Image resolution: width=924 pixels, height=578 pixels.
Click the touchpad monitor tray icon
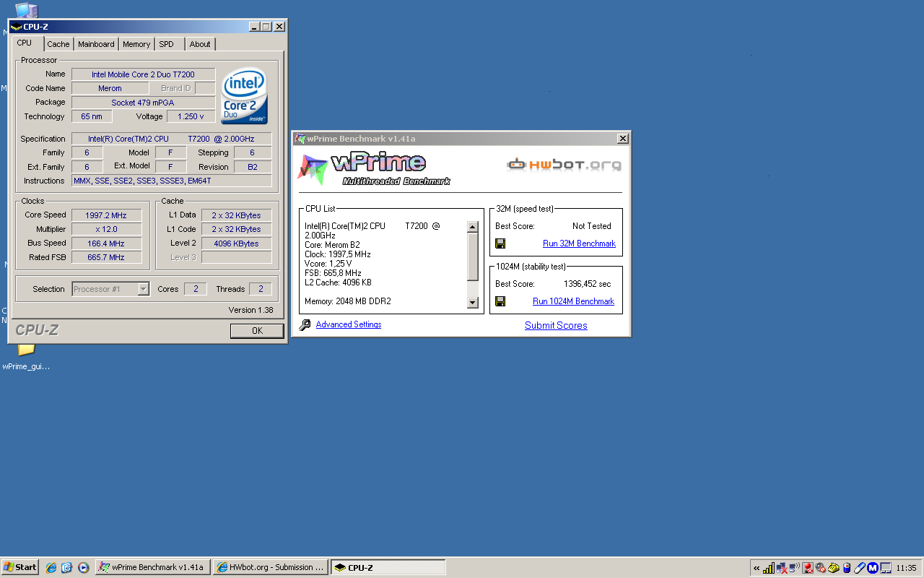pos(886,568)
